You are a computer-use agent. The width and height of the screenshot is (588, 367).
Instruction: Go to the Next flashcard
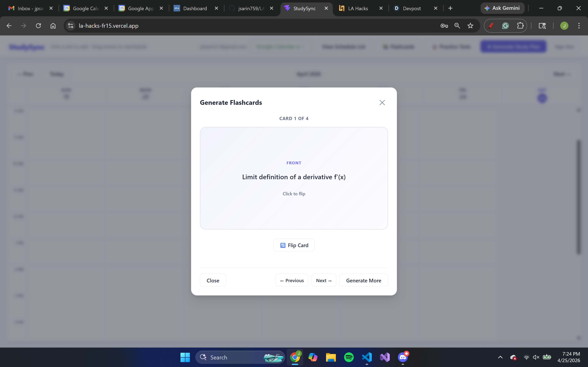pyautogui.click(x=324, y=280)
